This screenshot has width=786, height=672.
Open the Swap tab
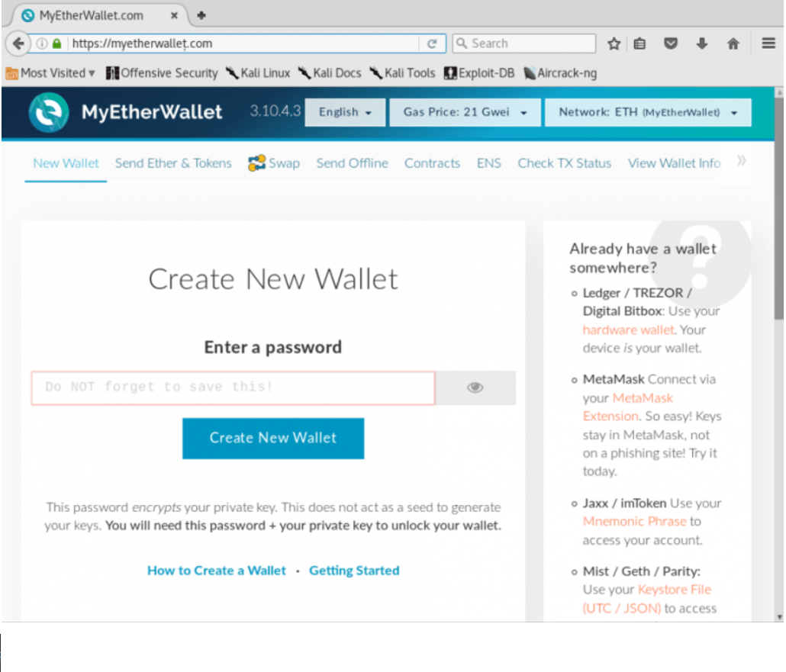(274, 163)
